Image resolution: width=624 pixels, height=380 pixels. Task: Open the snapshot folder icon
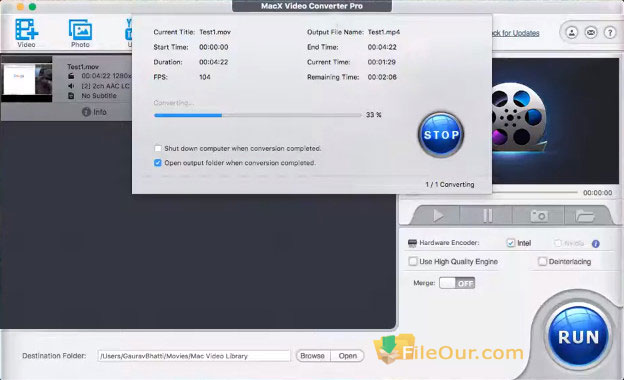[x=584, y=216]
